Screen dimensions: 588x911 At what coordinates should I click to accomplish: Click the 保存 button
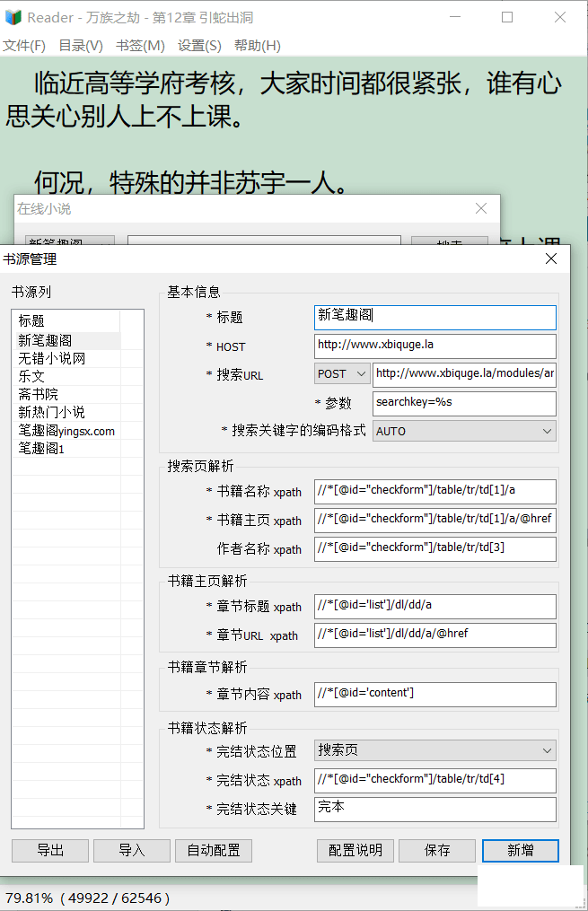tap(437, 851)
